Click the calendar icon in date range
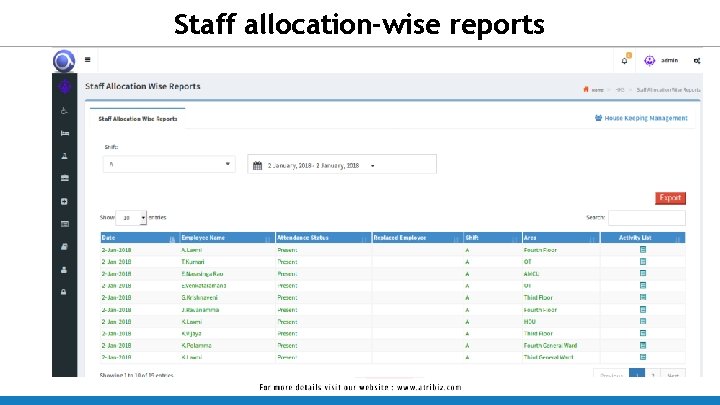This screenshot has height=405, width=720. 258,165
